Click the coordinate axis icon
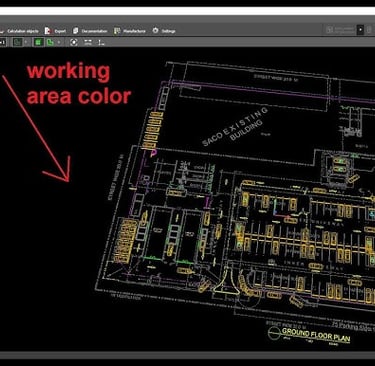 (101, 43)
